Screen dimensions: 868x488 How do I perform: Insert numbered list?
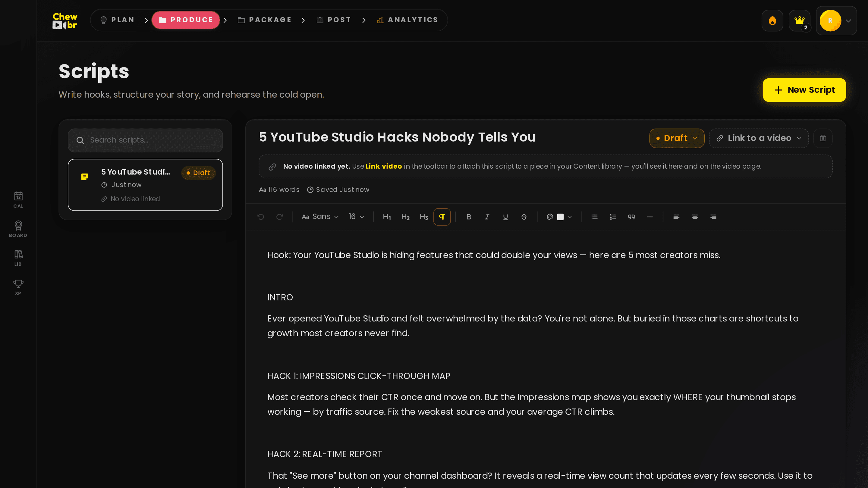click(x=613, y=217)
